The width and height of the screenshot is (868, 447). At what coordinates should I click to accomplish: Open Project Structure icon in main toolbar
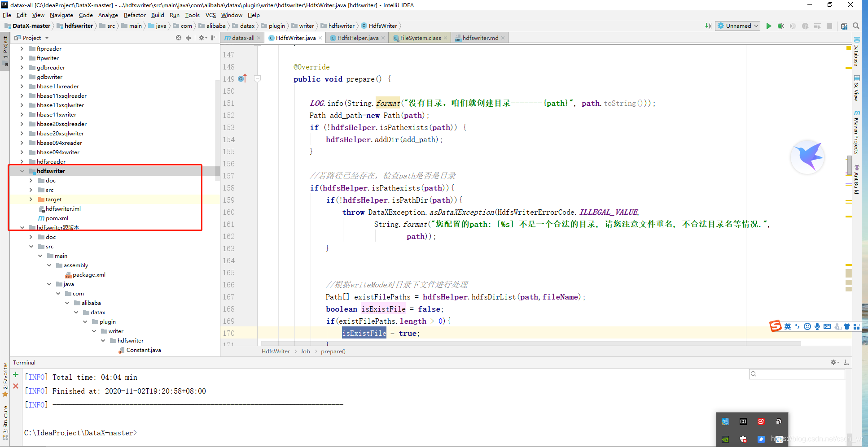(844, 26)
